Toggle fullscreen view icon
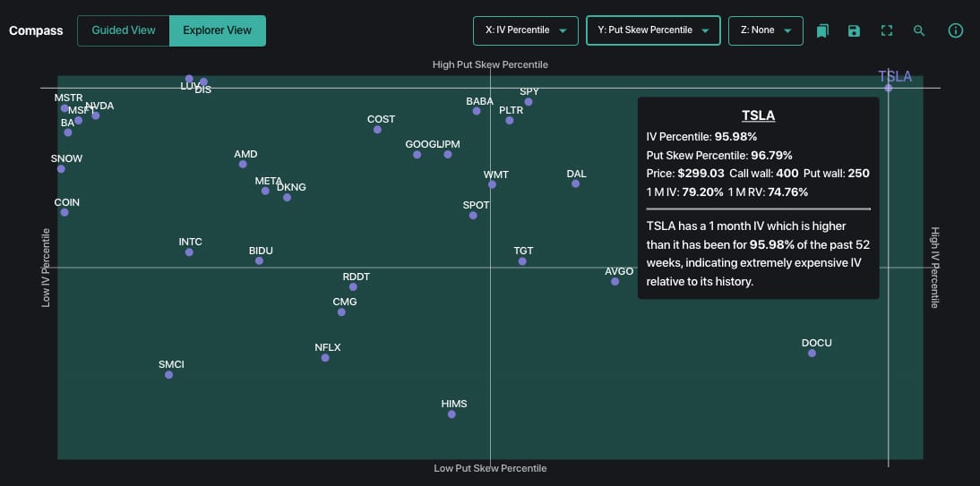The image size is (980, 486). [x=886, y=30]
